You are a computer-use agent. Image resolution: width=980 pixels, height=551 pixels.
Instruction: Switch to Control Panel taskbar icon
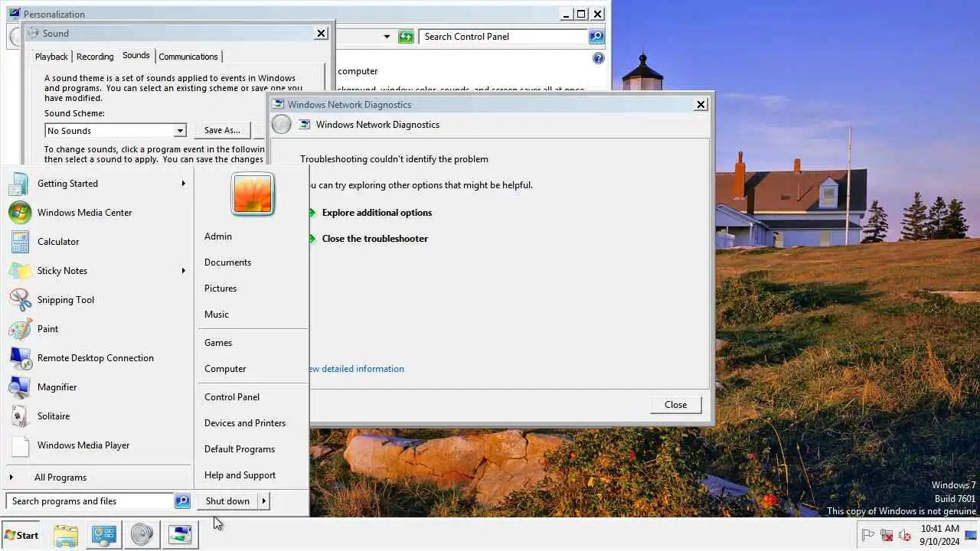coord(103,535)
